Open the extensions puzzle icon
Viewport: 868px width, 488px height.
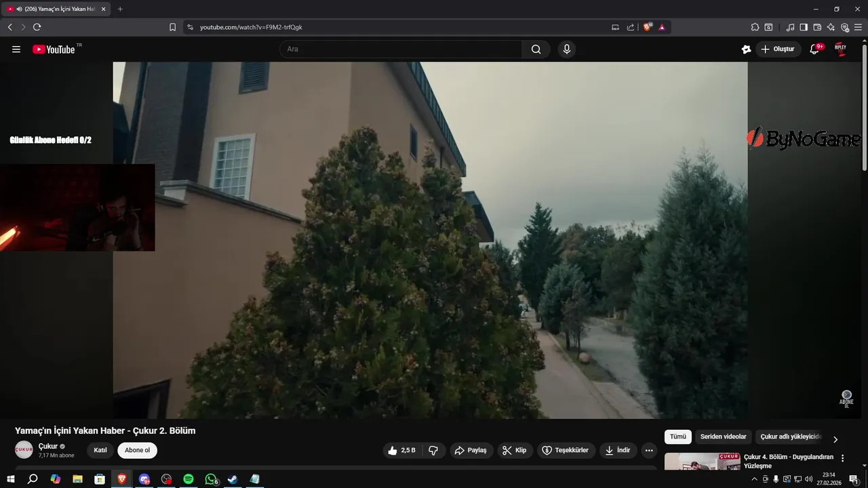click(x=755, y=27)
